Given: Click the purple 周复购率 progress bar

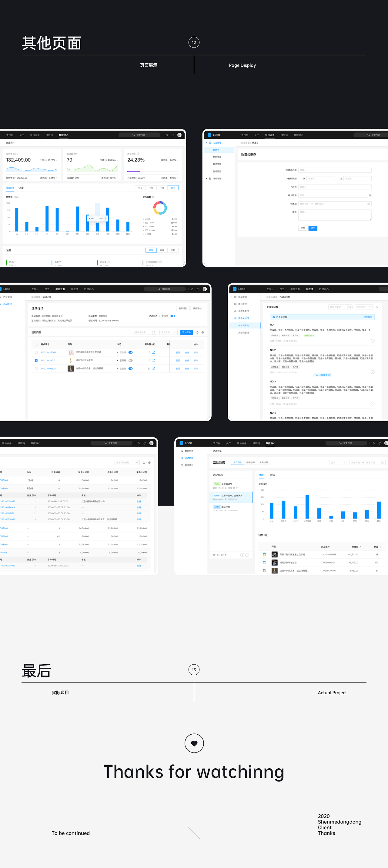Looking at the screenshot, I should pos(133,171).
